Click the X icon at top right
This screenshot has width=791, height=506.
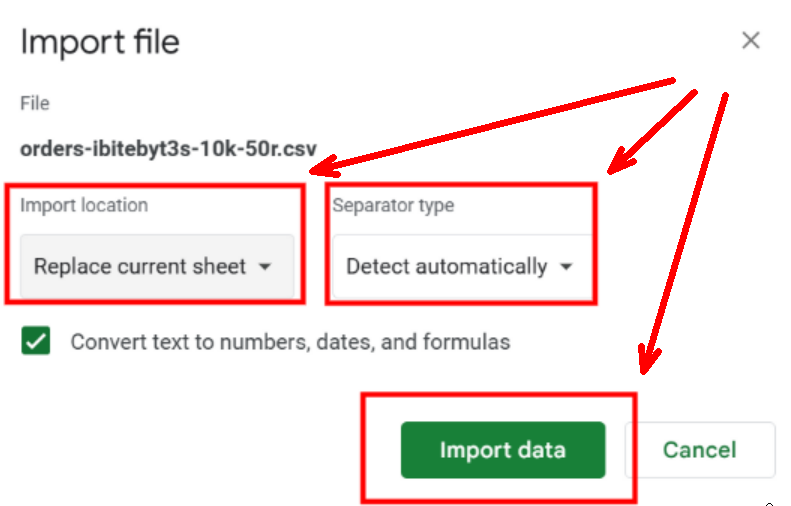pos(750,40)
